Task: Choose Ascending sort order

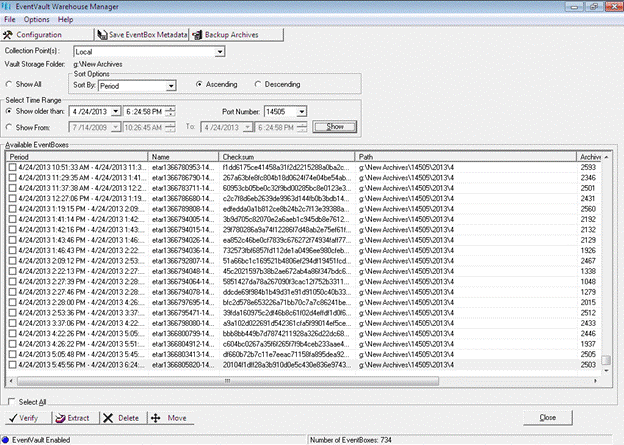Action: [x=199, y=84]
